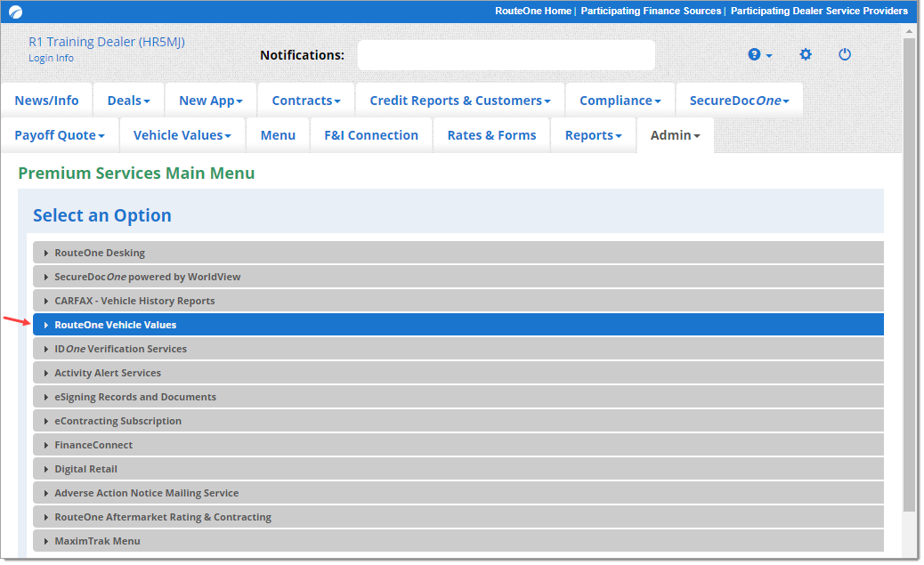Open settings via the gear icon
The width and height of the screenshot is (924, 565).
coord(805,55)
